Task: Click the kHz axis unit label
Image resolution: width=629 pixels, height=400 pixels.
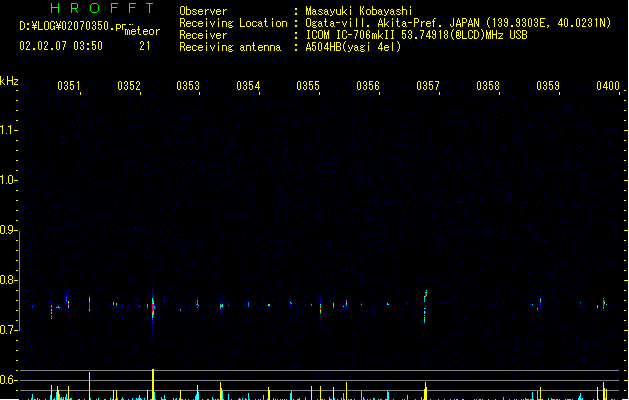Action: [x=9, y=81]
